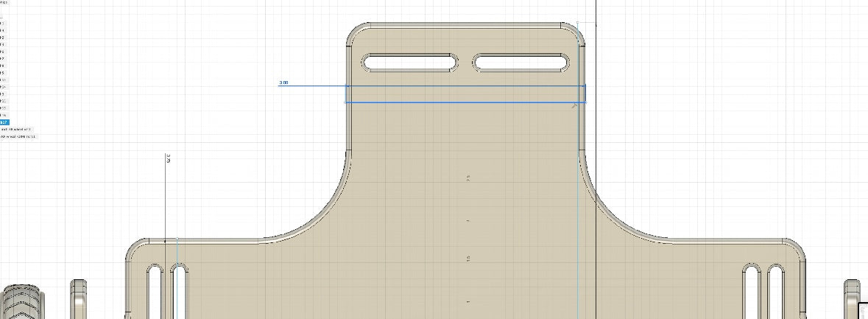Click the 3.00 dimension label
Screen dimensions: 868x319
point(283,83)
